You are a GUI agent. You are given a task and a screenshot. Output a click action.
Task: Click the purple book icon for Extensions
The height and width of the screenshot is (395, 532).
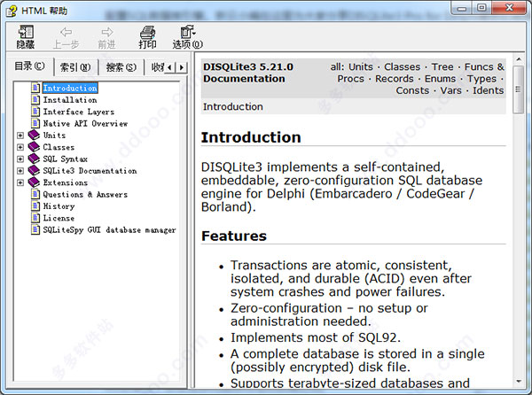[x=34, y=182]
